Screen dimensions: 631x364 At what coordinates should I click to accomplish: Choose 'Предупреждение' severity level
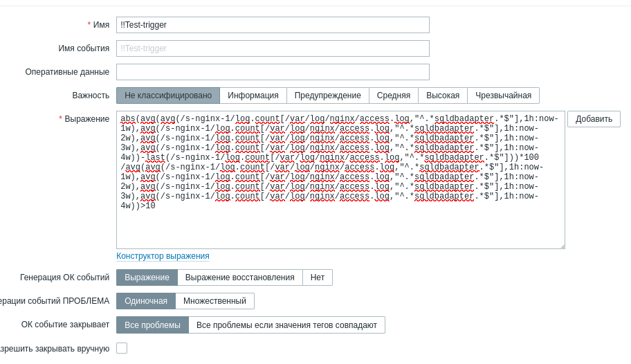coord(328,95)
